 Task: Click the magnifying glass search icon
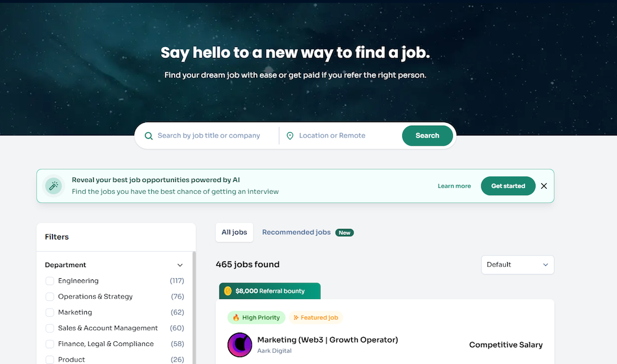149,135
